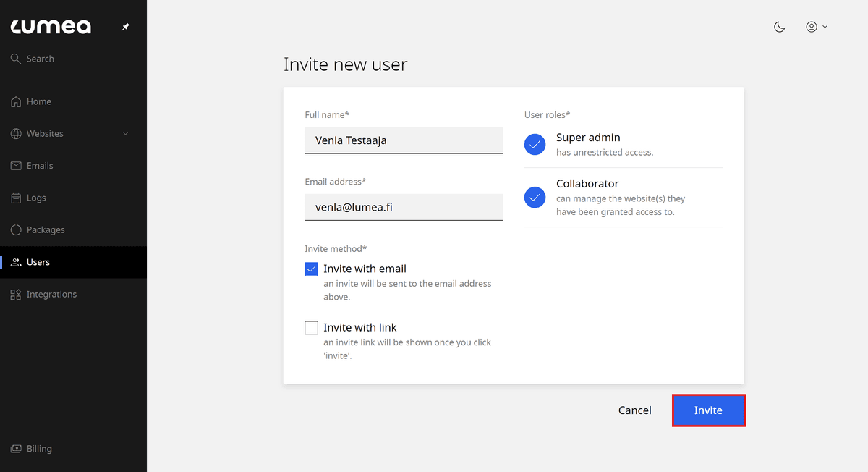Screen dimensions: 868x472
Task: Click the Email address input field
Action: click(404, 207)
